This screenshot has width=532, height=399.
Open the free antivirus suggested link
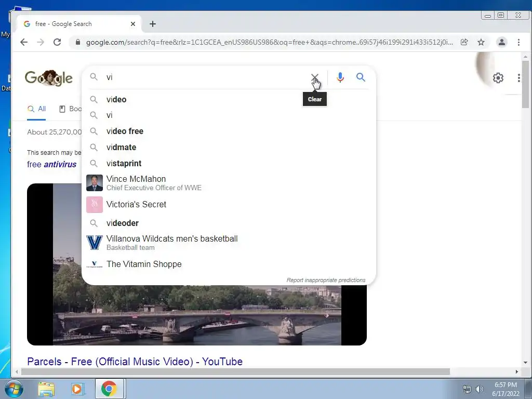coord(51,164)
